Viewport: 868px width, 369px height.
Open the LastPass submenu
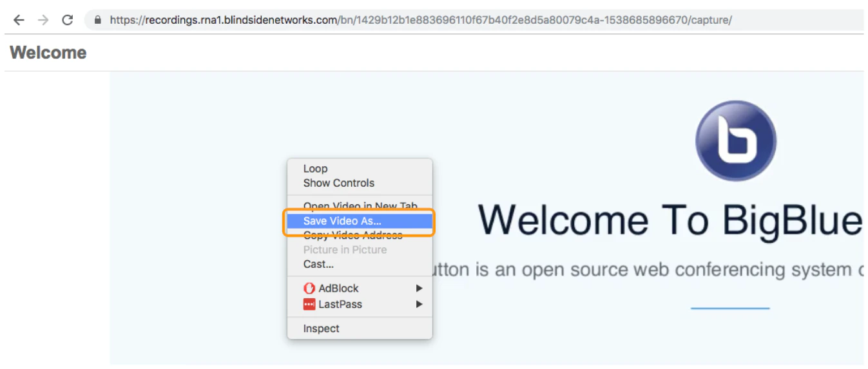point(360,304)
